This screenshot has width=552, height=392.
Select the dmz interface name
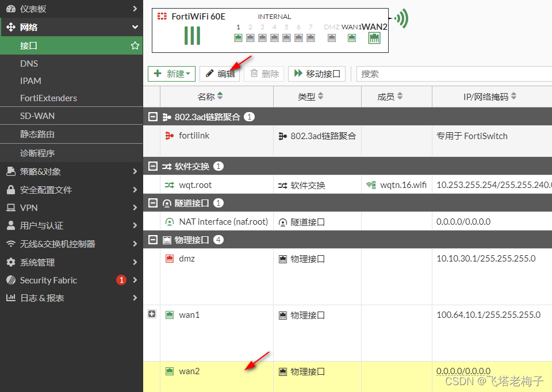point(186,259)
